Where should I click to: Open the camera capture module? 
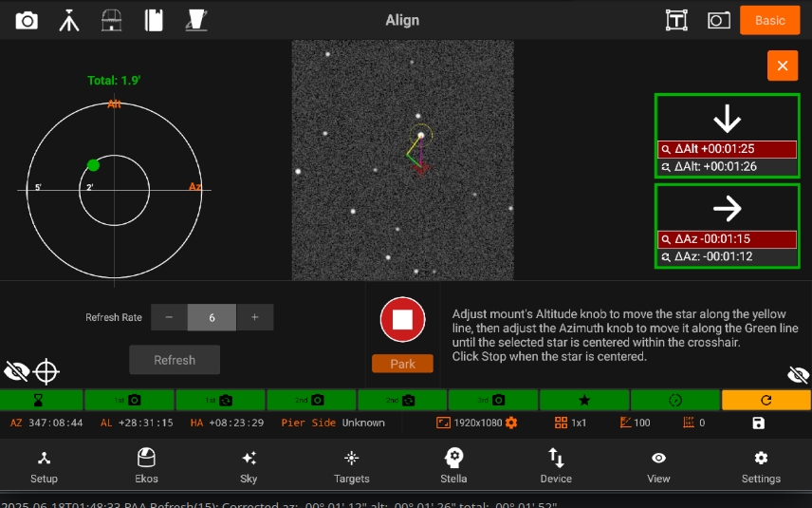coord(27,21)
